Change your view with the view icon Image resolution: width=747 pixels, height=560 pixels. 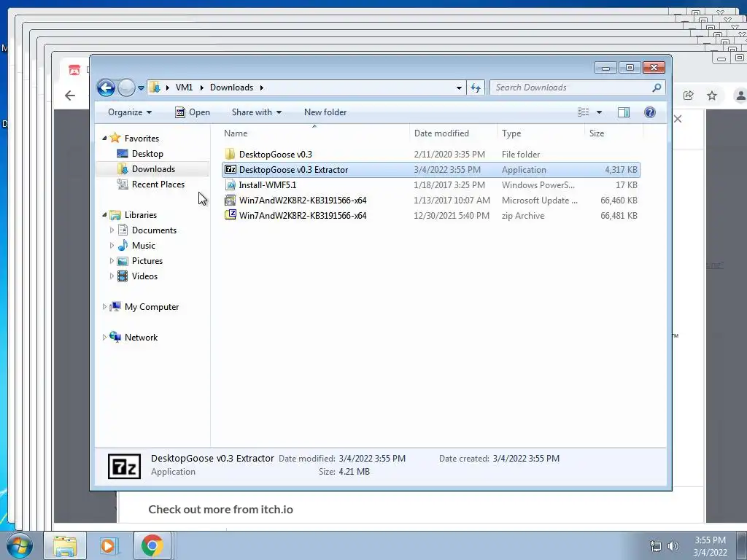pos(583,112)
